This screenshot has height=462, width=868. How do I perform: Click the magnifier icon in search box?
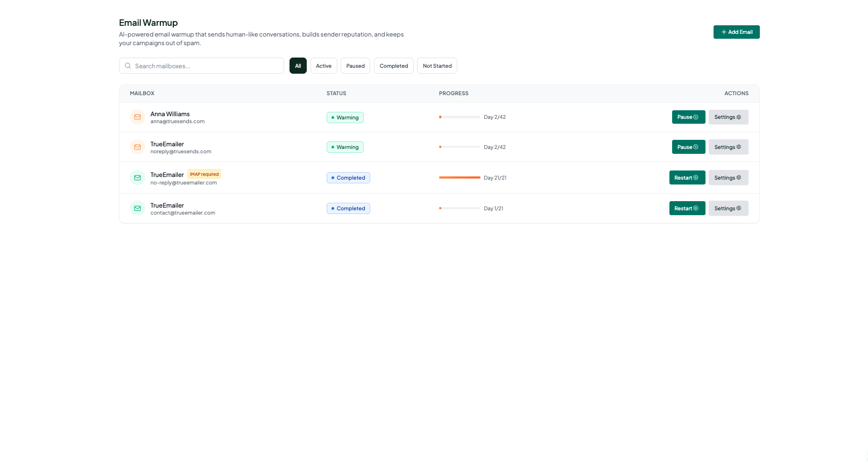[x=128, y=66]
